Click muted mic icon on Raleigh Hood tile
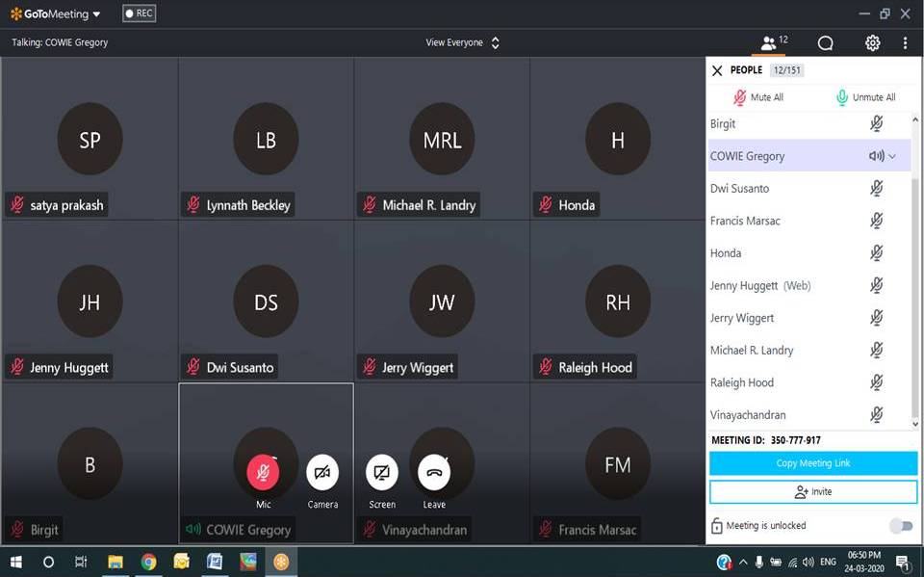924x577 pixels. pyautogui.click(x=546, y=367)
